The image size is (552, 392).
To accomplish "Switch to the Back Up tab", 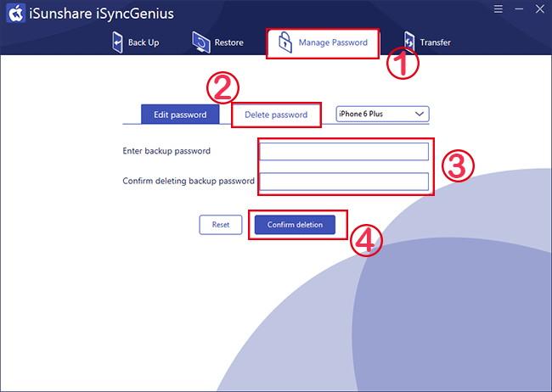I will click(x=136, y=42).
